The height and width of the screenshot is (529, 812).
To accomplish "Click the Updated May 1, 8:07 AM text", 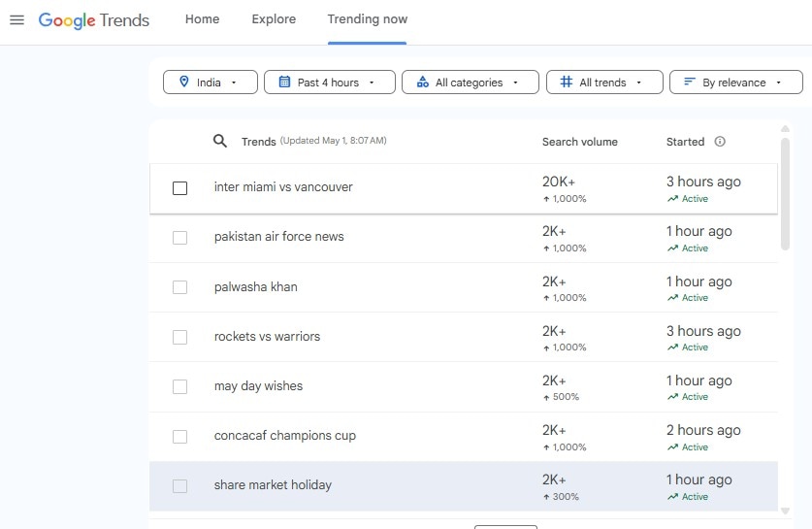I will (x=334, y=141).
